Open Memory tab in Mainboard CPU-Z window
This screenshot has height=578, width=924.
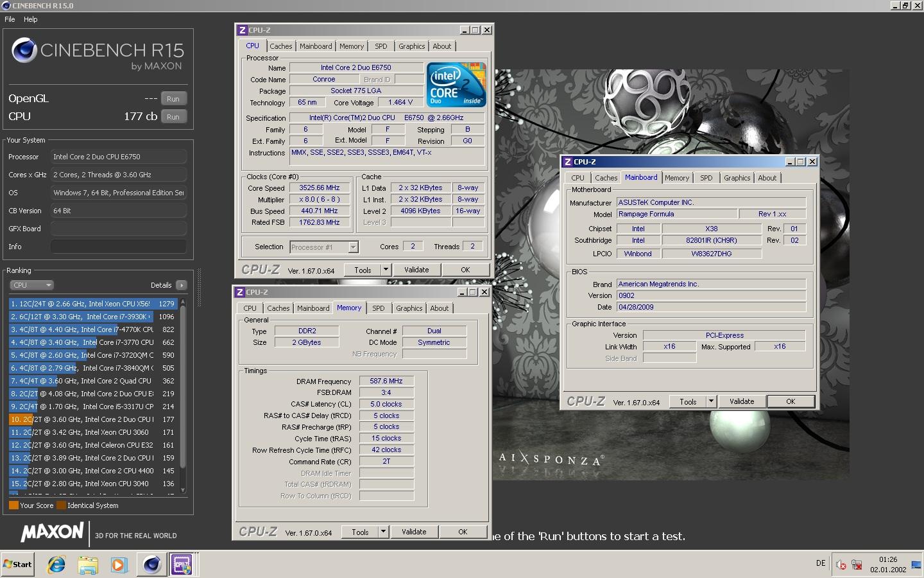[677, 178]
